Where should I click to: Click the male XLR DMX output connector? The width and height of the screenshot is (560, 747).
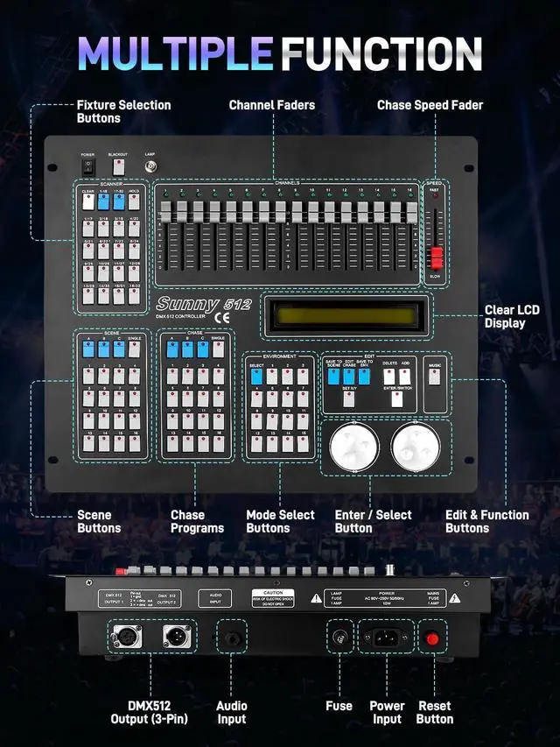click(x=177, y=636)
